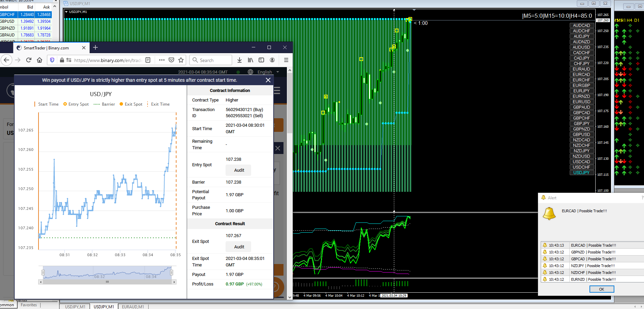
Task: Select GBPUSD row in Market Watch
Action: click(x=26, y=21)
